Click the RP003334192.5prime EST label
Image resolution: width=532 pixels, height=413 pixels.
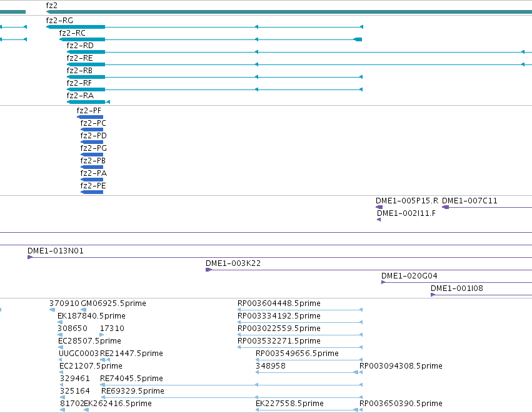[x=279, y=316]
